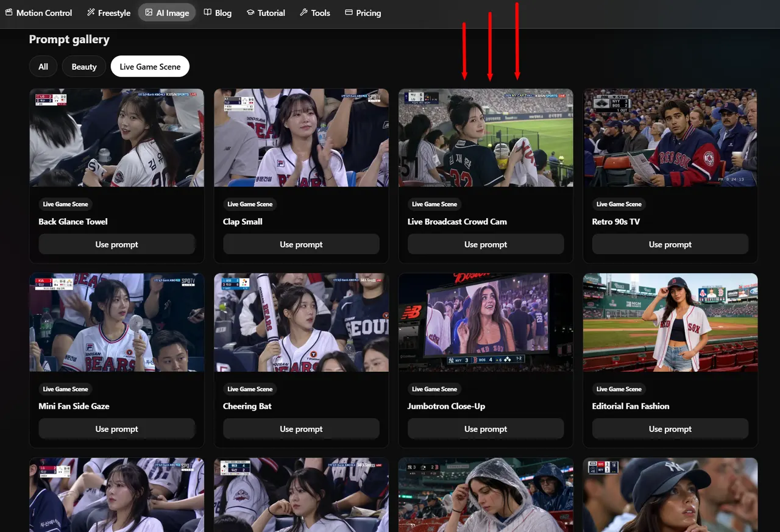The height and width of the screenshot is (532, 780).
Task: Open the Motion Control nav item
Action: (38, 13)
